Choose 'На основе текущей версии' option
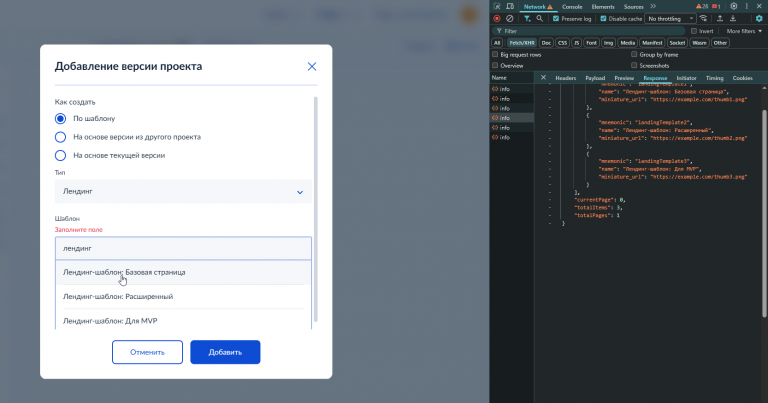 point(60,156)
